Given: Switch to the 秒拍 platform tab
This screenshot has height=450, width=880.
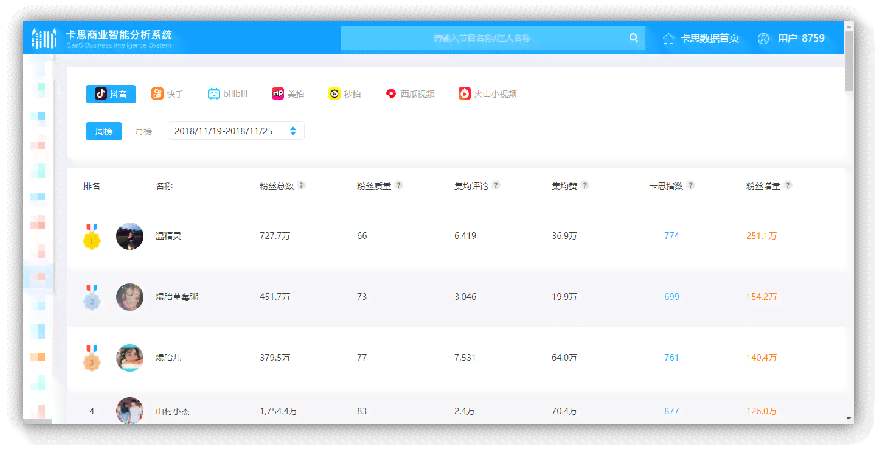Looking at the screenshot, I should tap(344, 94).
